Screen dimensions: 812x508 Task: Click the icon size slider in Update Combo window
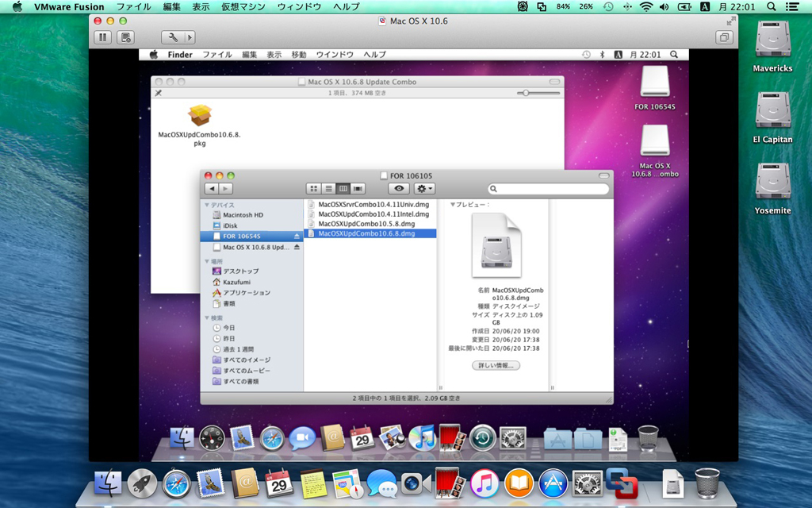[x=538, y=93]
